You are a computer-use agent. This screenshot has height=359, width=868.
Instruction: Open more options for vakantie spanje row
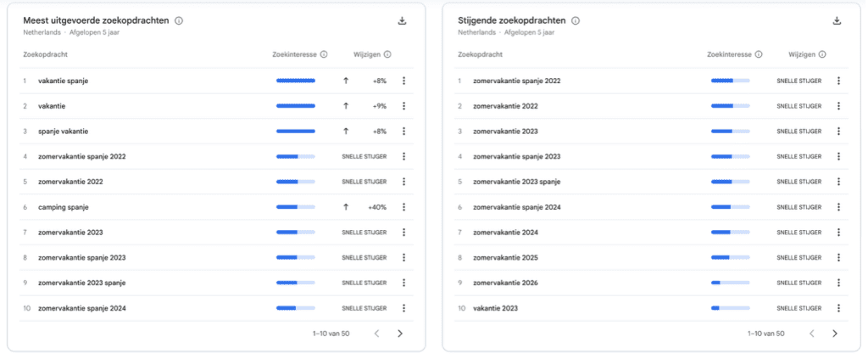[404, 81]
